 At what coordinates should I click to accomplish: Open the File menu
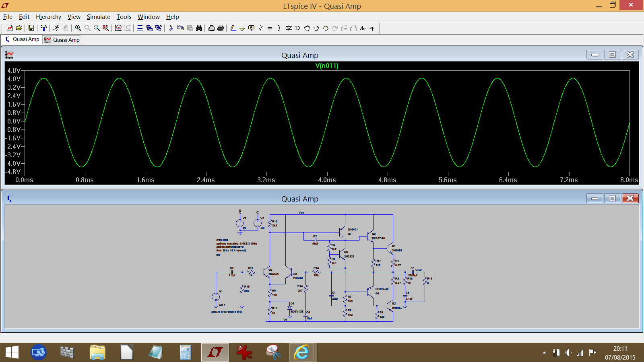point(8,16)
